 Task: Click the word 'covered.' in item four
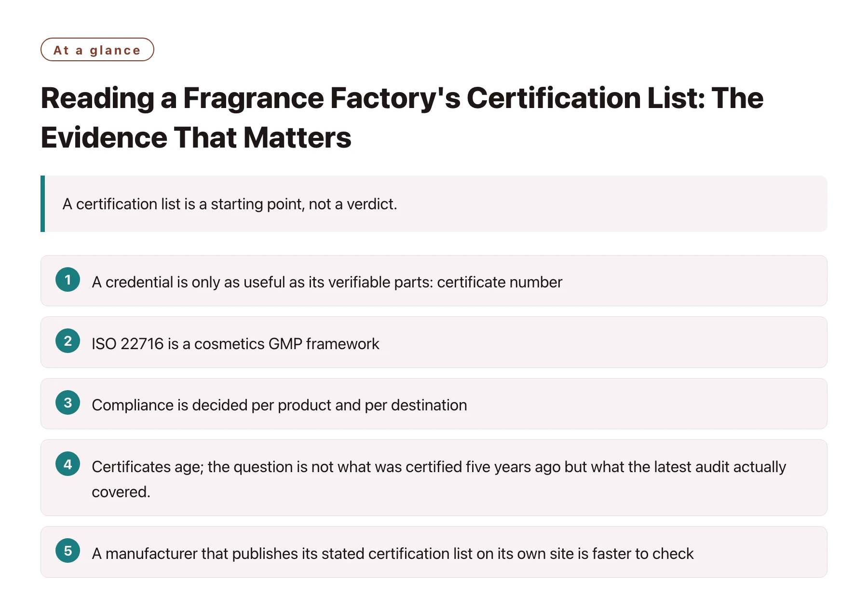click(121, 492)
